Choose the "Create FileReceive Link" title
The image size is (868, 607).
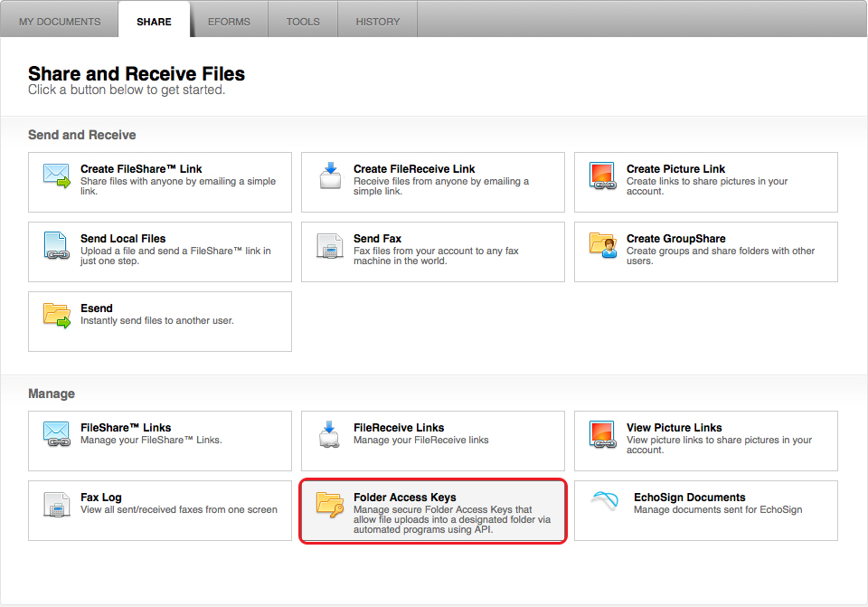pyautogui.click(x=414, y=169)
